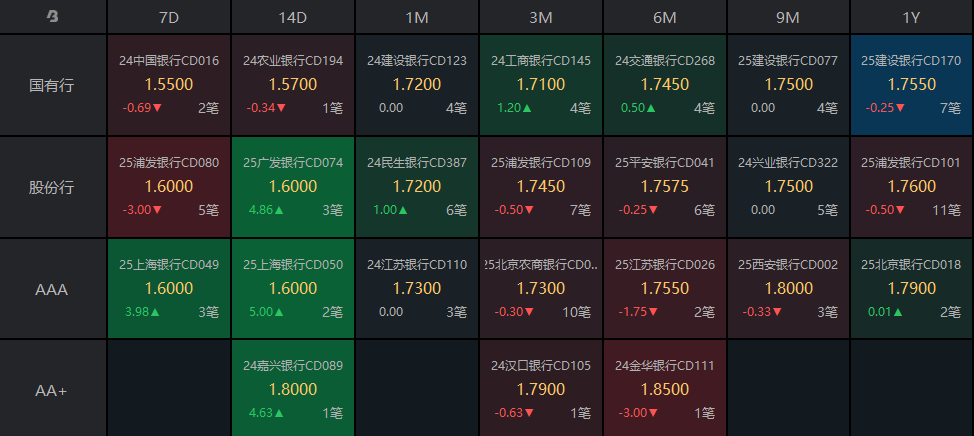This screenshot has height=436, width=974.
Task: Open the 24汉口银行CD105 card
Action: click(x=540, y=389)
